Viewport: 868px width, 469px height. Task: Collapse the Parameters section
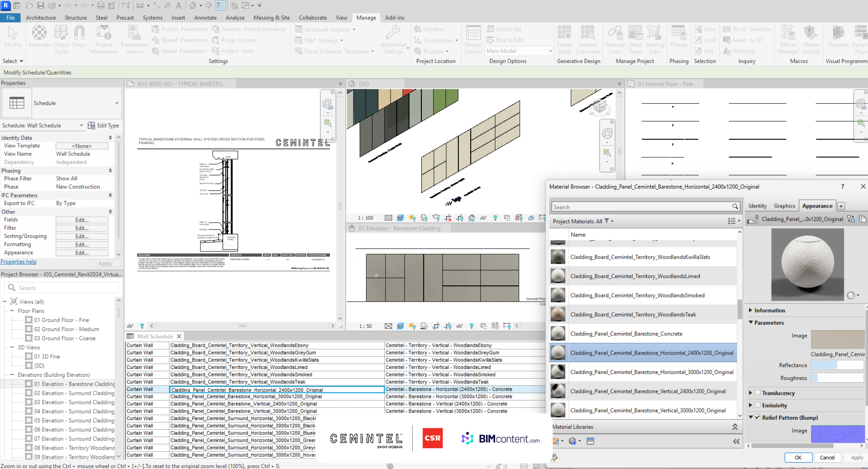coord(751,322)
